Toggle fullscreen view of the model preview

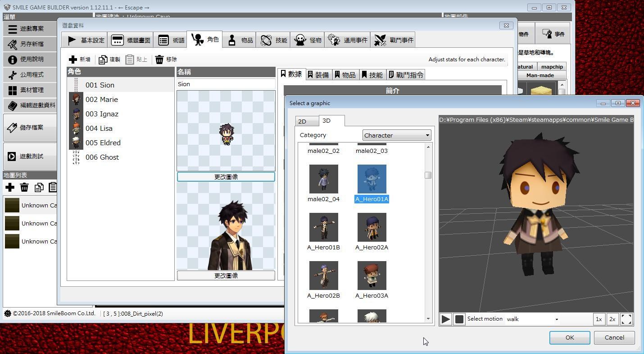point(626,319)
